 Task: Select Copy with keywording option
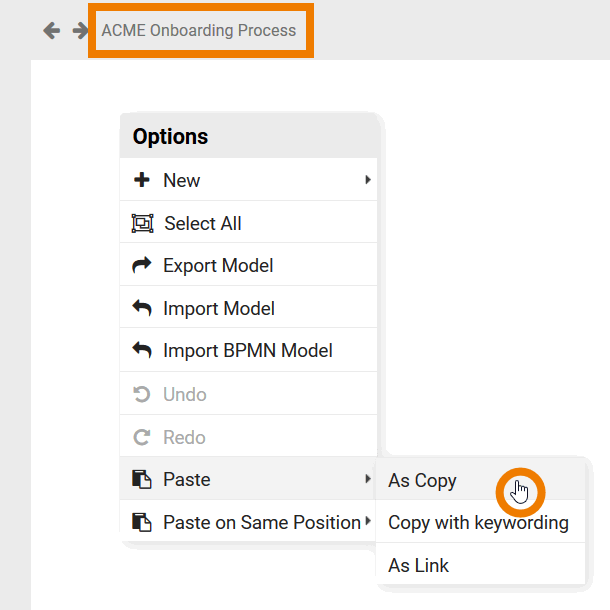pyautogui.click(x=478, y=522)
